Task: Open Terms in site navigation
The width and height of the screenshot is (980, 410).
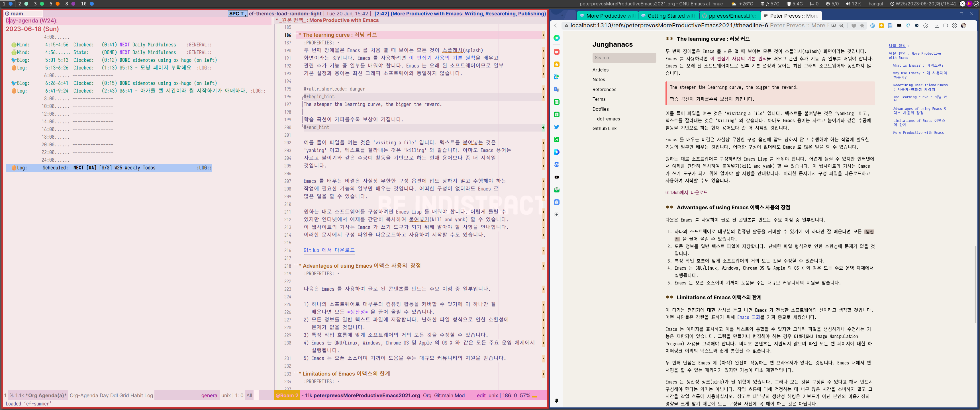Action: [x=599, y=99]
